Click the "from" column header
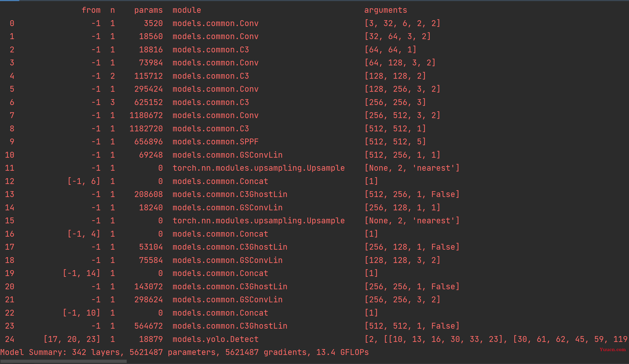 click(91, 10)
